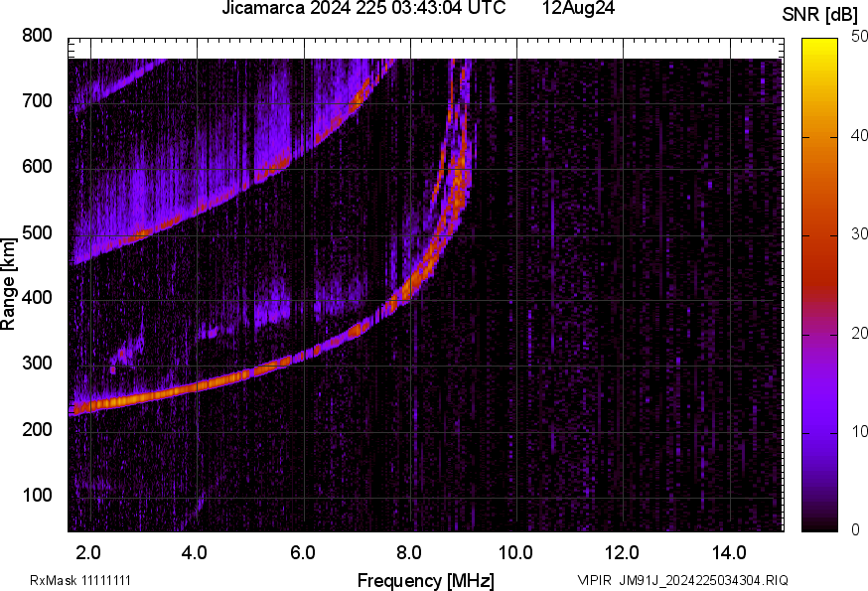Click the range tick label '400'

tap(37, 298)
